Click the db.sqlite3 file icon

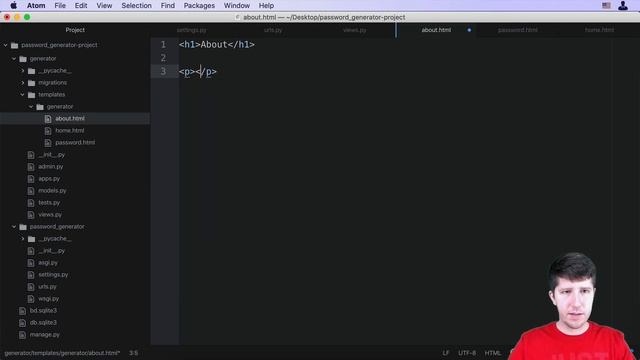tap(22, 323)
